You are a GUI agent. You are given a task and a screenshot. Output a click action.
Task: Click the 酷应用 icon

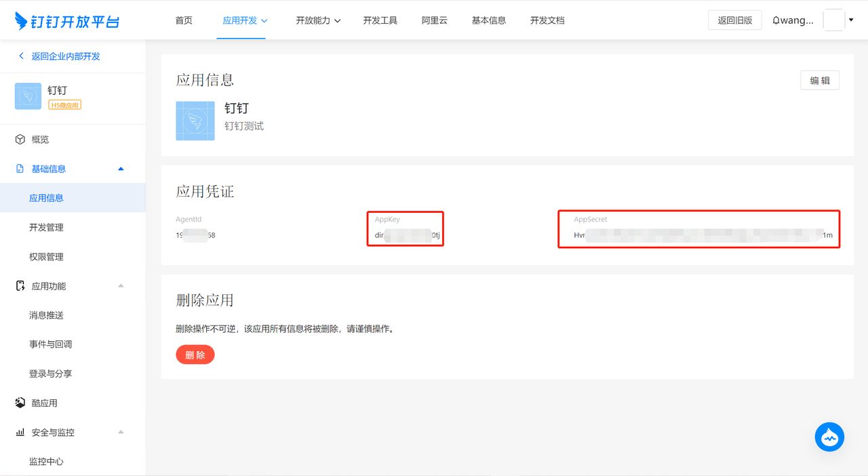[x=20, y=403]
